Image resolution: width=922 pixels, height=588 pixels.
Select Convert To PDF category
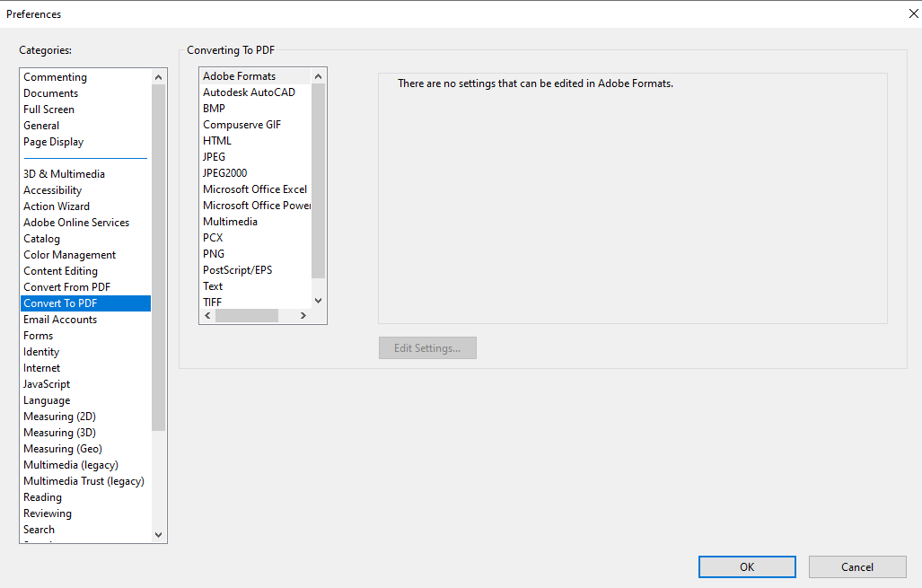coord(86,303)
